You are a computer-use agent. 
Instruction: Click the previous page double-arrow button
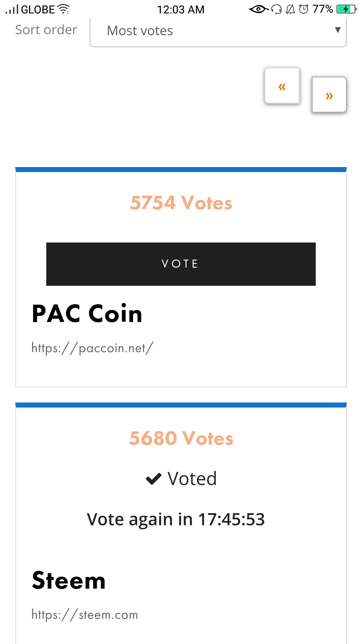coord(282,87)
